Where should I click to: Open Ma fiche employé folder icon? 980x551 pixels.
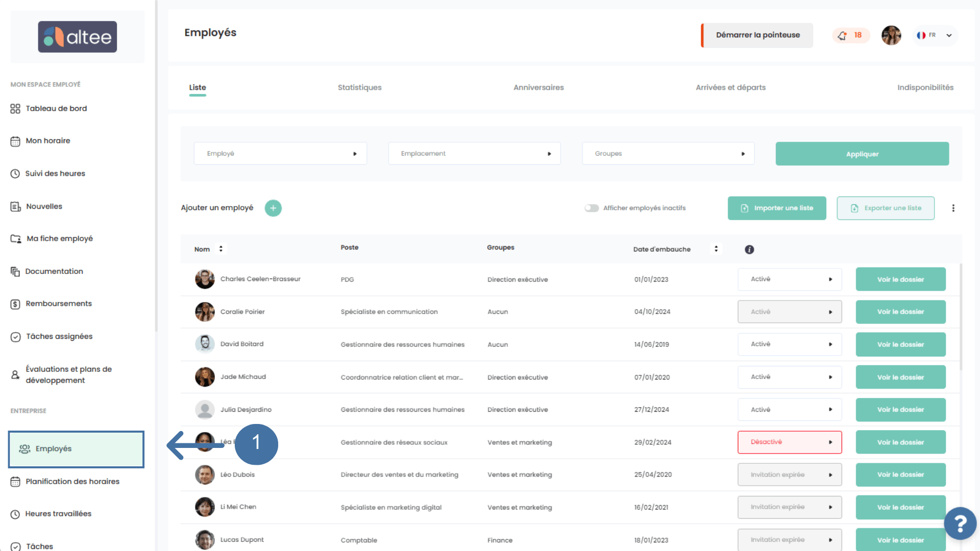[16, 239]
